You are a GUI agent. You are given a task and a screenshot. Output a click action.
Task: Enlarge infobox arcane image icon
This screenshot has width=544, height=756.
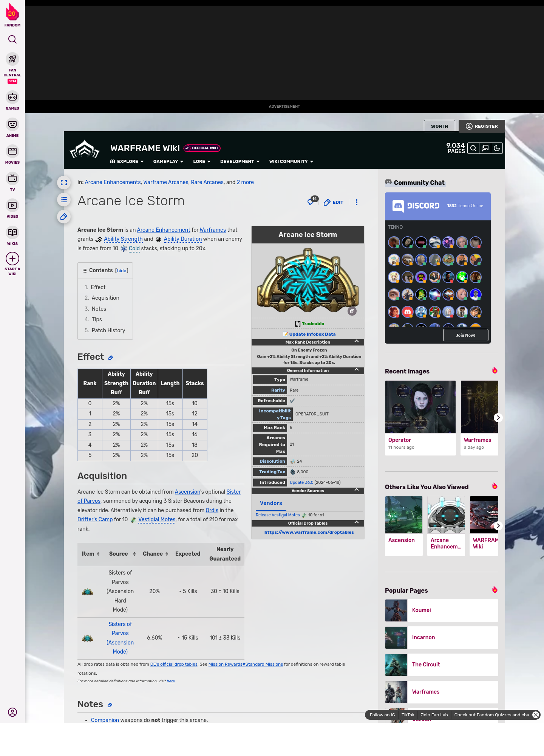click(x=352, y=311)
